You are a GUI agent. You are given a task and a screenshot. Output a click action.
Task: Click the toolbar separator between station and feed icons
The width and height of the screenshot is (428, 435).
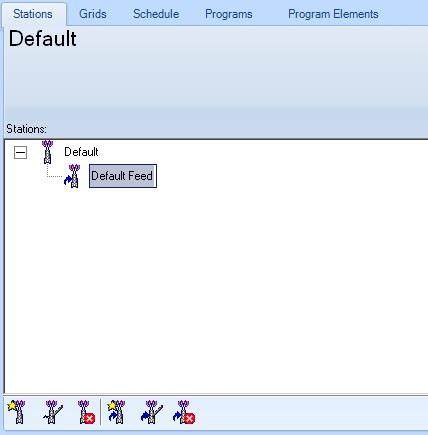[100, 412]
